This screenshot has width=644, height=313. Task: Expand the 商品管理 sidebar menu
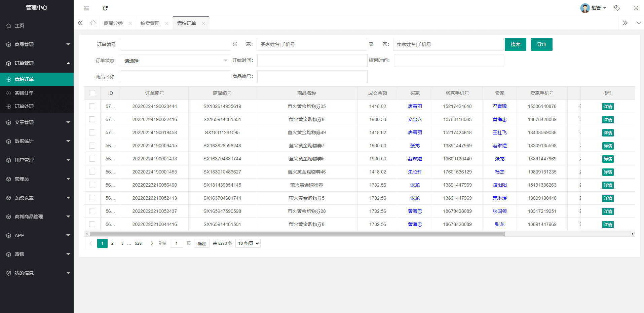37,44
